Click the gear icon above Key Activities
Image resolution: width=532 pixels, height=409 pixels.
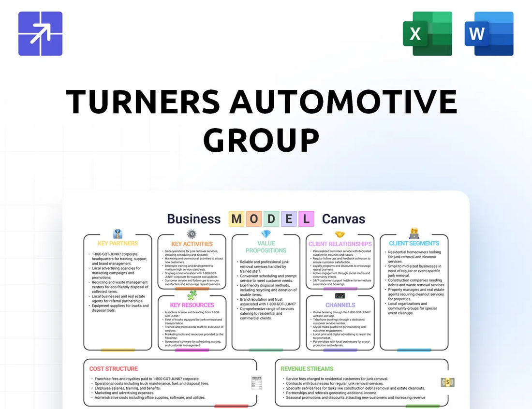(x=192, y=234)
